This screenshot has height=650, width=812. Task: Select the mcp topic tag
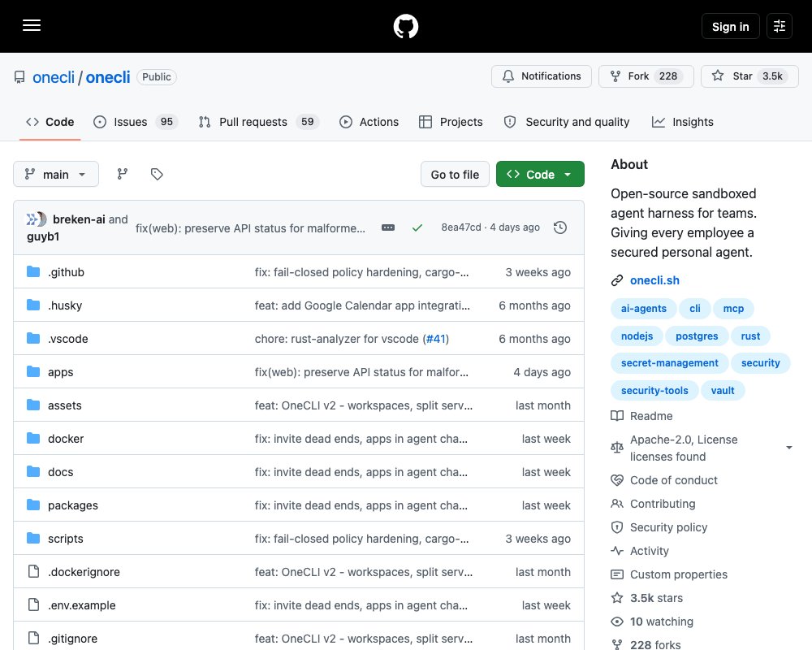[733, 309]
